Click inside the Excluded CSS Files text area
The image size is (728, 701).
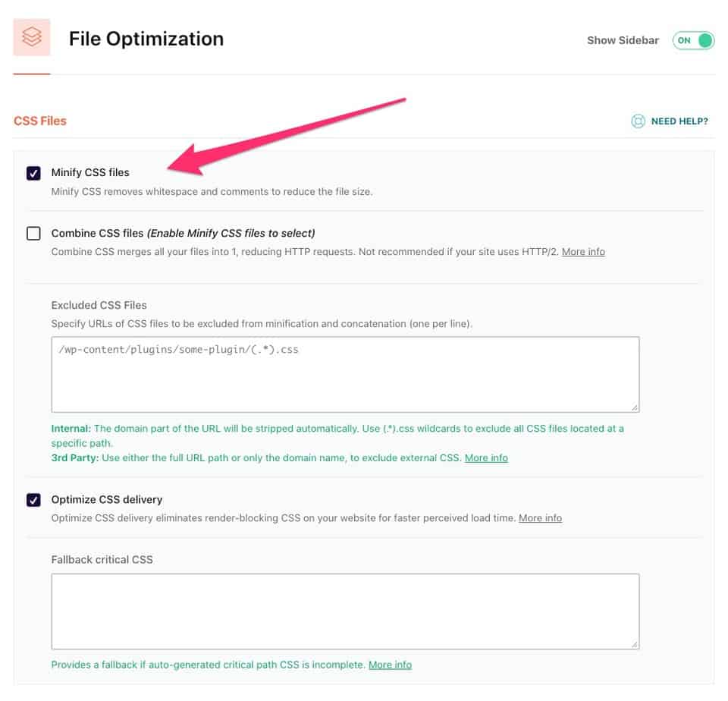(x=345, y=374)
